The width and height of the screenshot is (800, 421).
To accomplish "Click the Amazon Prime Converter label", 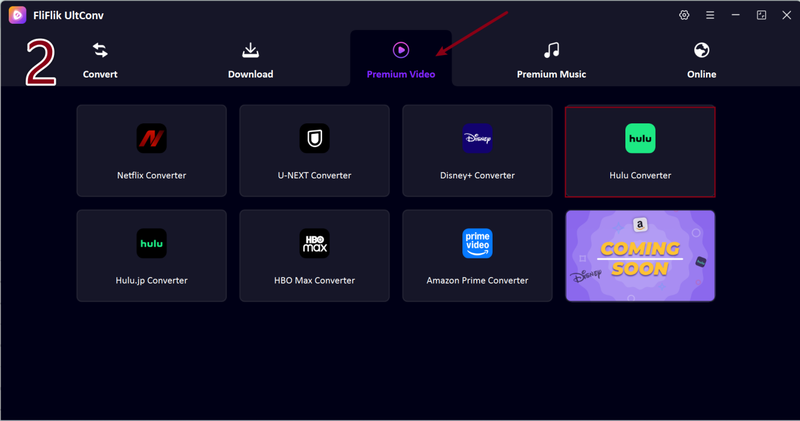I will [477, 280].
